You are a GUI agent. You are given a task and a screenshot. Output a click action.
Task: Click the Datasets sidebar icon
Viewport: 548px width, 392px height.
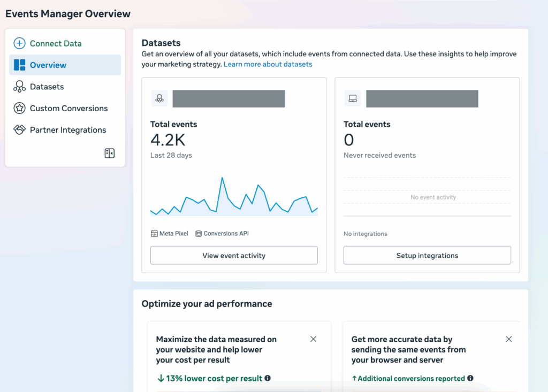19,87
